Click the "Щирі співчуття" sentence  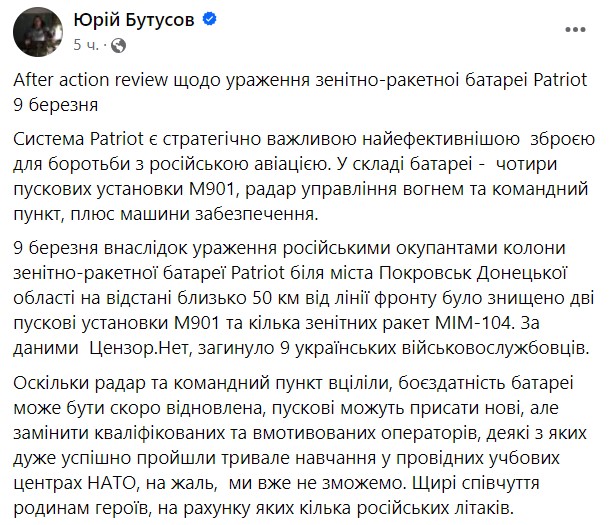tap(476, 484)
